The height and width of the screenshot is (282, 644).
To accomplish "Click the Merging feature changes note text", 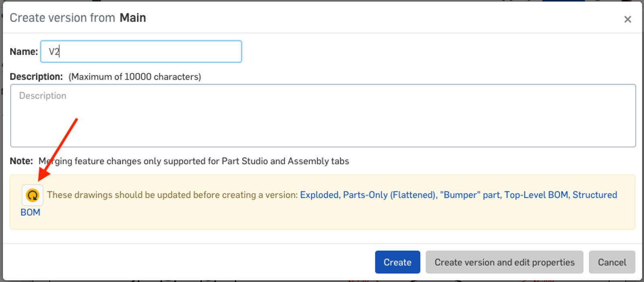I will click(x=194, y=161).
